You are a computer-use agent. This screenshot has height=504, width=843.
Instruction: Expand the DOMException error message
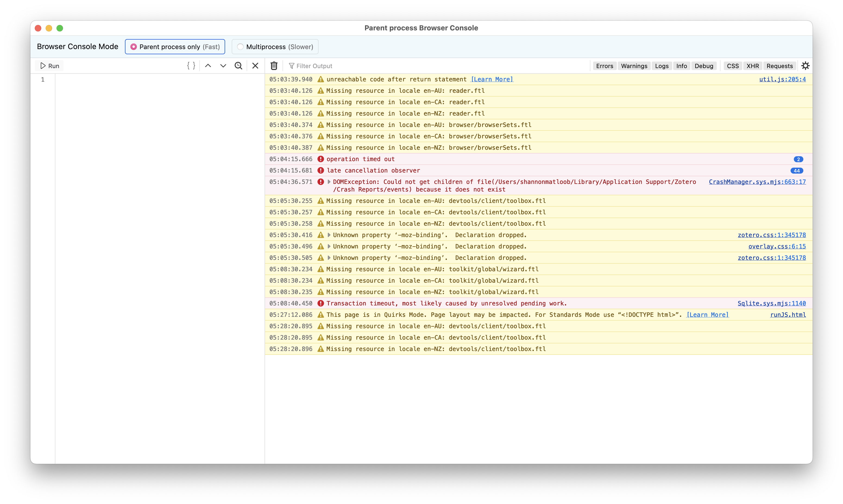click(329, 182)
